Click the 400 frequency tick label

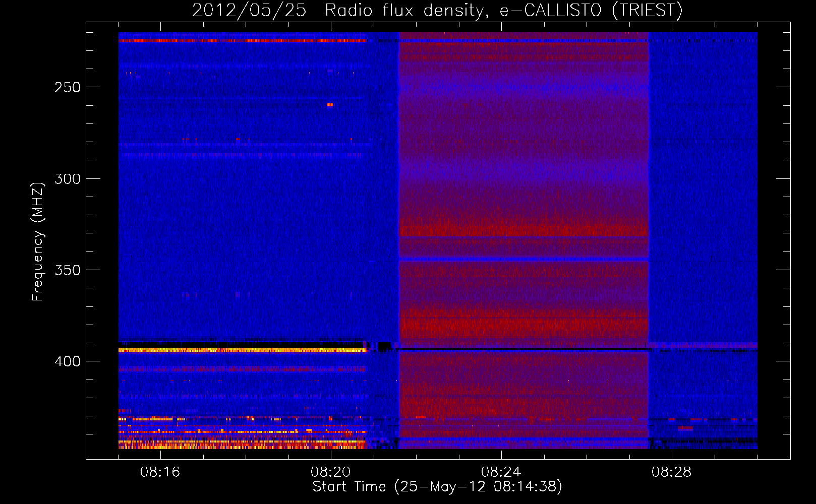point(68,361)
